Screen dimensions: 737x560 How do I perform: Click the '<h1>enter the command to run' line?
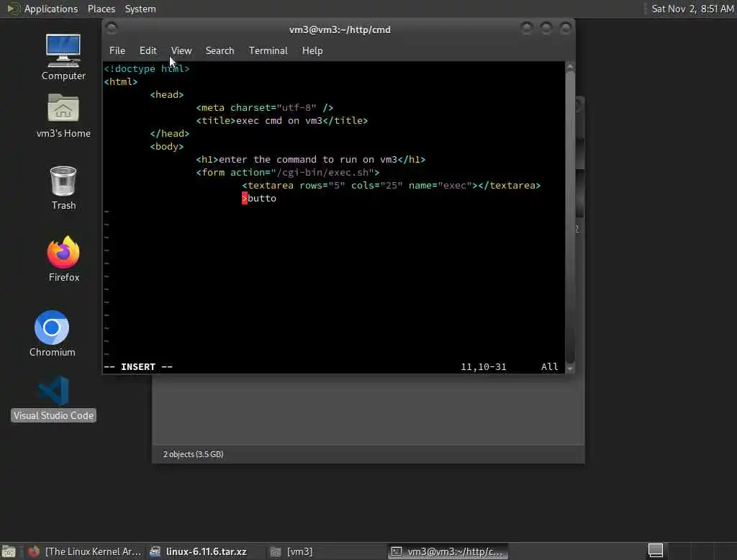[311, 159]
